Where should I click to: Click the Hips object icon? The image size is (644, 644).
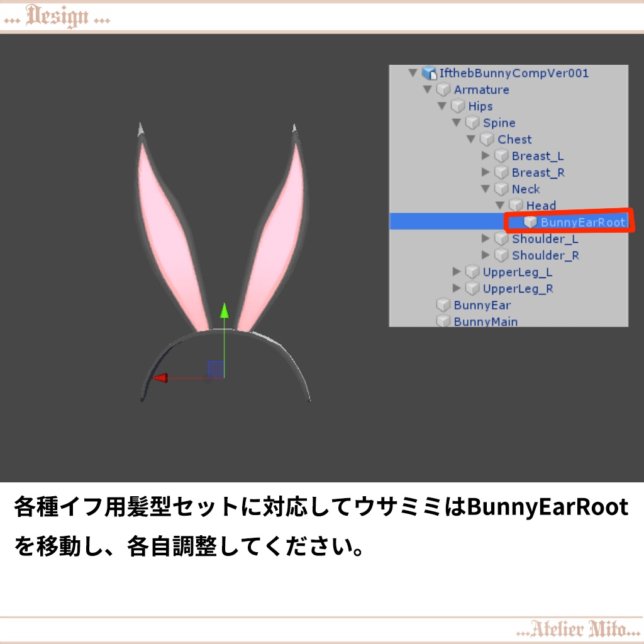(x=458, y=106)
